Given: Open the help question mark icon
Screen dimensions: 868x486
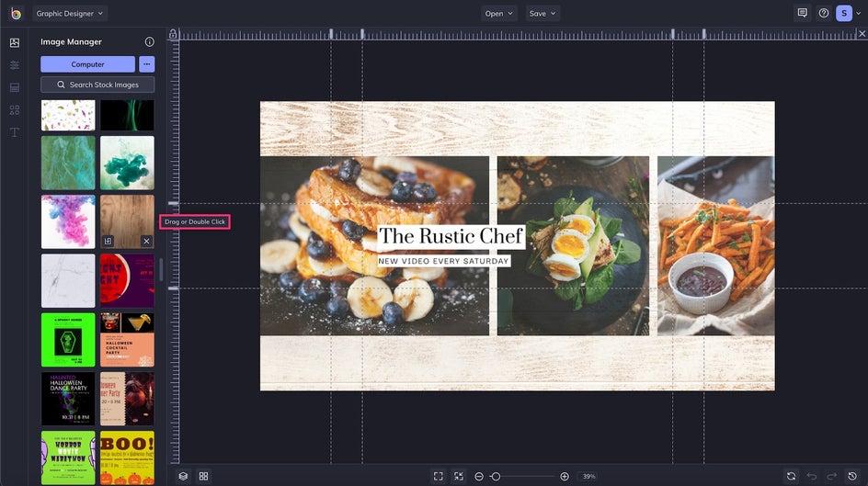Looking at the screenshot, I should 823,13.
